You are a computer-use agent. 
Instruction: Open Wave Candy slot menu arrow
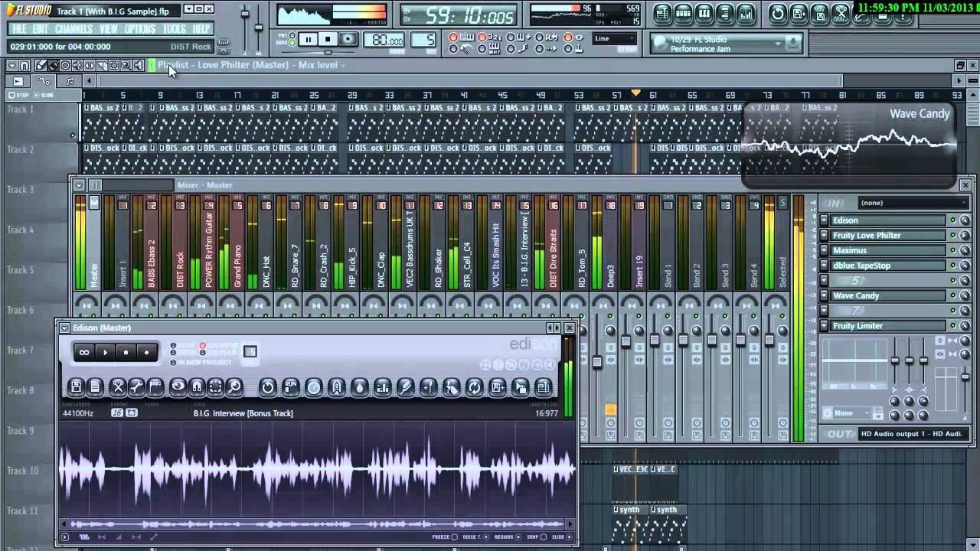824,295
